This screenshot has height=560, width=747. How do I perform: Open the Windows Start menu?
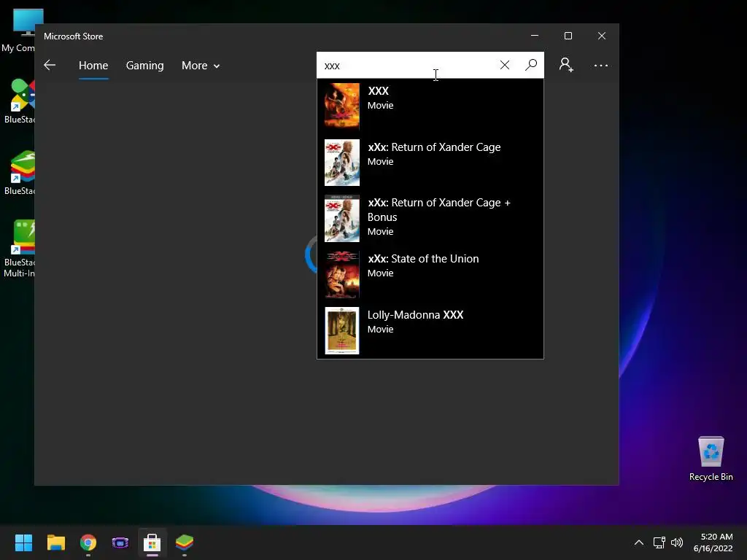click(23, 542)
